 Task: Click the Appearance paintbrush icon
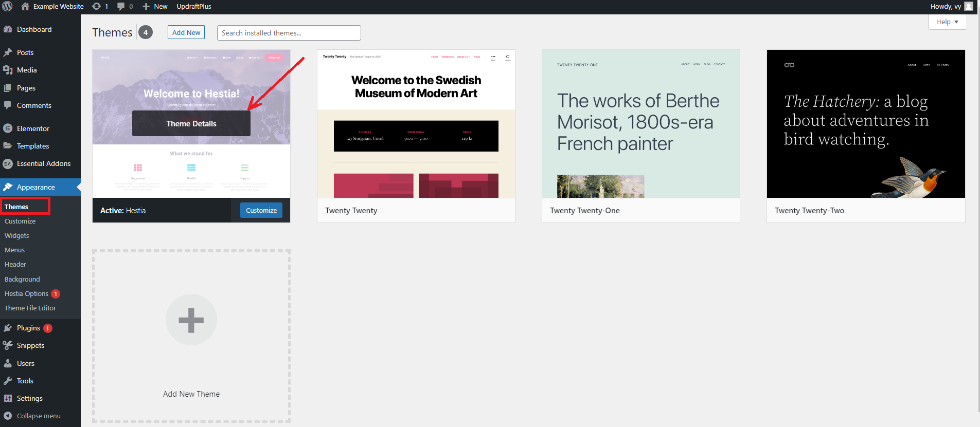point(8,187)
